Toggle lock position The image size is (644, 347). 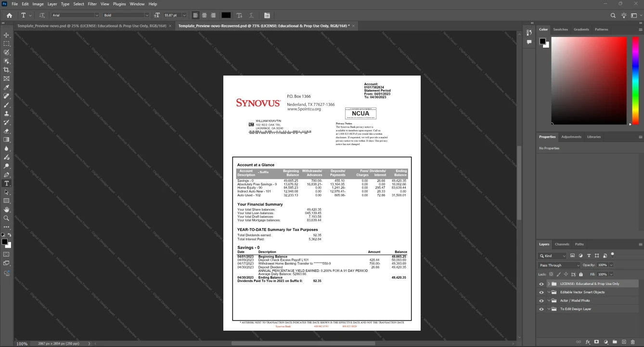566,274
